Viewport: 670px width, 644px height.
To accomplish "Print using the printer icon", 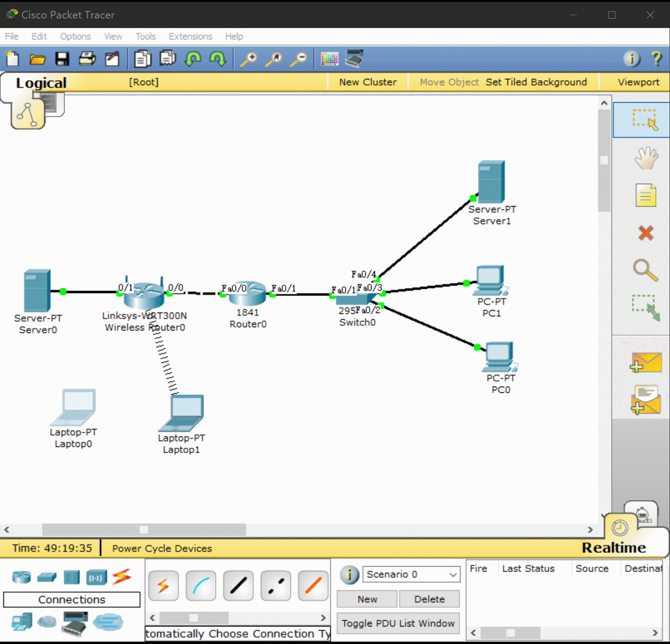I will [x=87, y=59].
